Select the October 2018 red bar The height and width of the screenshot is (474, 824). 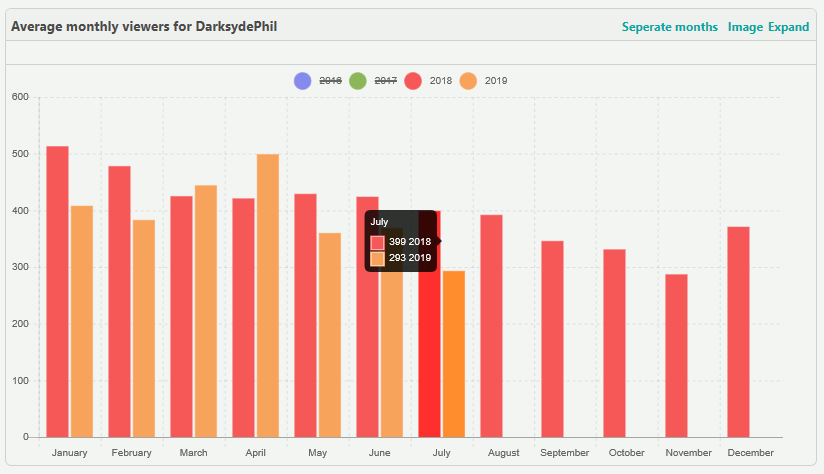tap(614, 343)
